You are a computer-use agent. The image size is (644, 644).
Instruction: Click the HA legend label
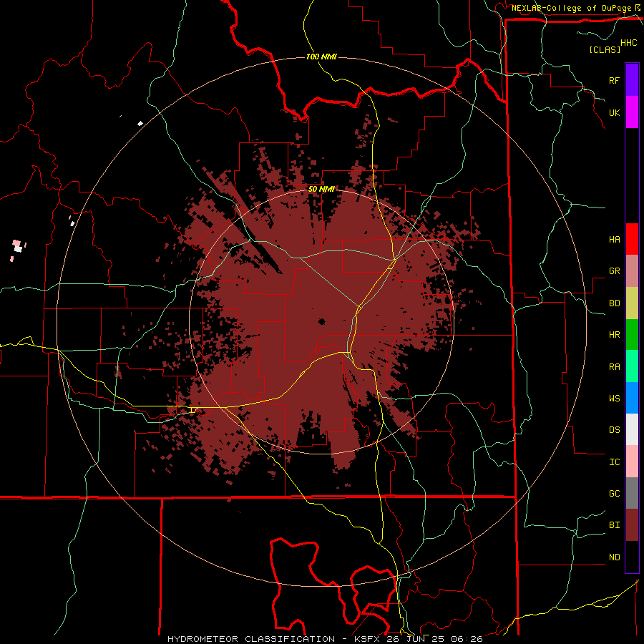[x=614, y=240]
